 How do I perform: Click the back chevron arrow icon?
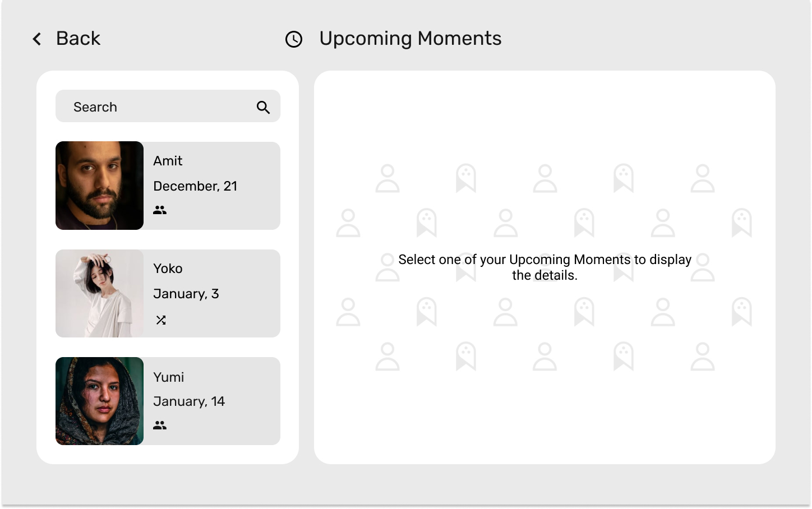[x=37, y=39]
